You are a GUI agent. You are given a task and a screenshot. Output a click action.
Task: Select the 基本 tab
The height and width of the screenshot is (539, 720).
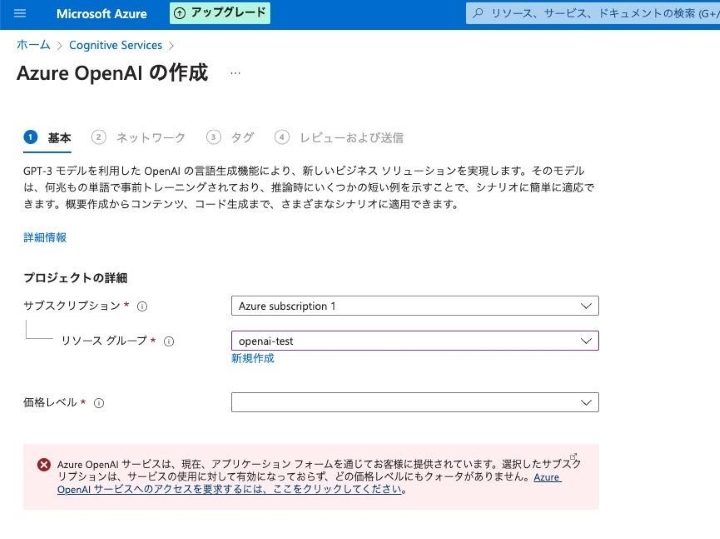click(58, 138)
